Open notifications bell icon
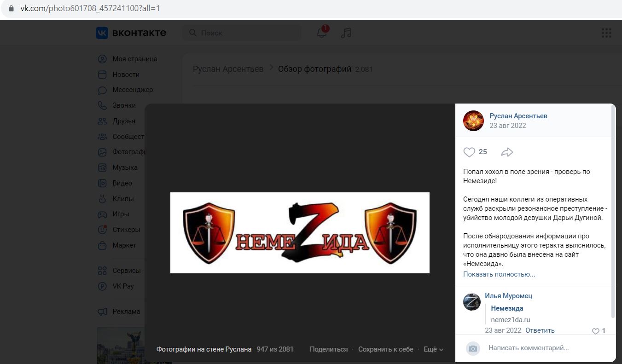 pyautogui.click(x=321, y=33)
